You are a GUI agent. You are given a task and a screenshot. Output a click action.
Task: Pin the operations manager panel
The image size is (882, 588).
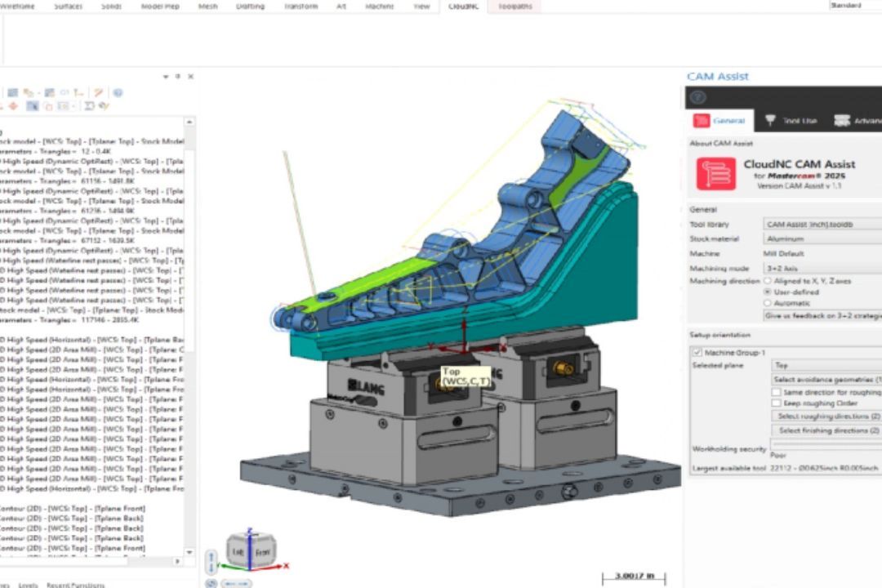178,77
